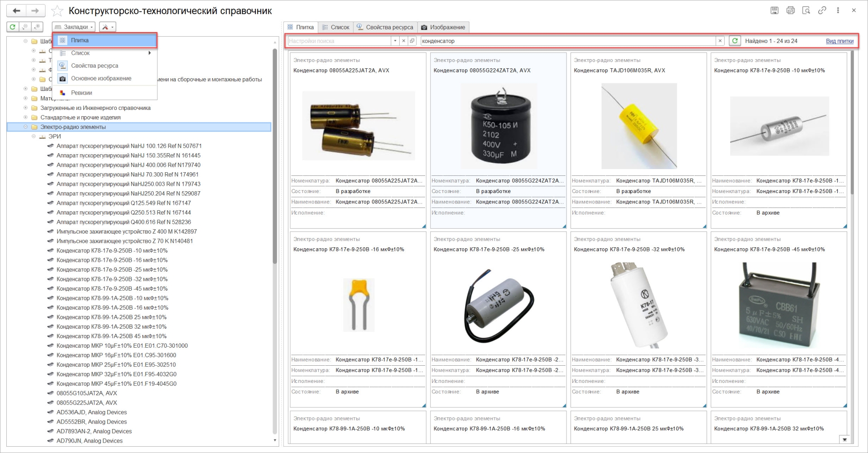
Task: Click the gray capacitor with black wire image
Action: coord(498,305)
